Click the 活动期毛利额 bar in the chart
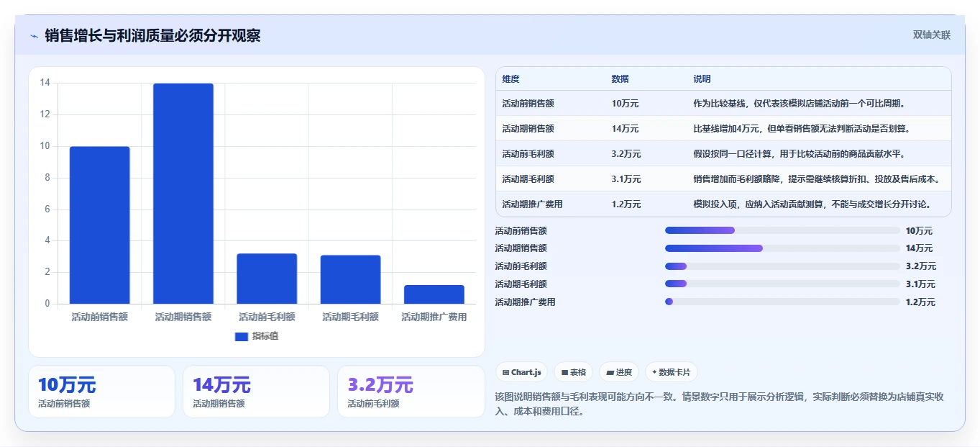 point(350,279)
